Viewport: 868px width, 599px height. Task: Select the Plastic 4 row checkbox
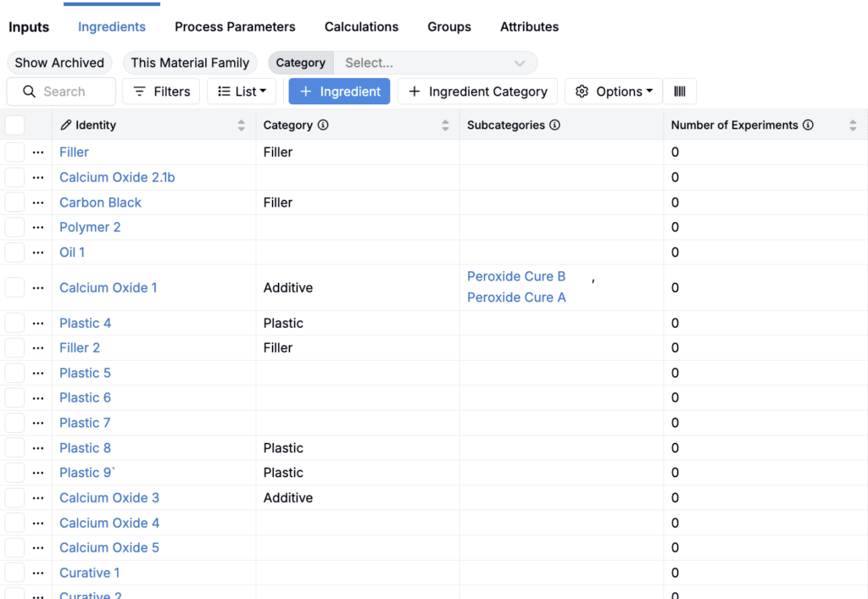pyautogui.click(x=15, y=323)
